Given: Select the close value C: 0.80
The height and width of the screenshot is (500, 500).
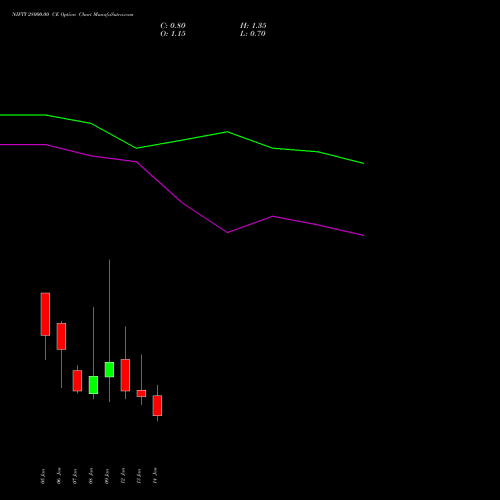Looking at the screenshot, I should pyautogui.click(x=173, y=26).
